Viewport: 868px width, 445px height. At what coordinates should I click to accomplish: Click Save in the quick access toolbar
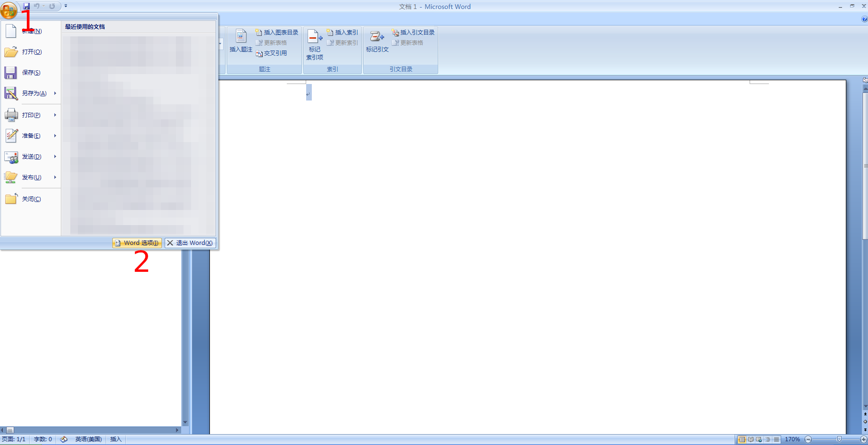click(x=26, y=6)
